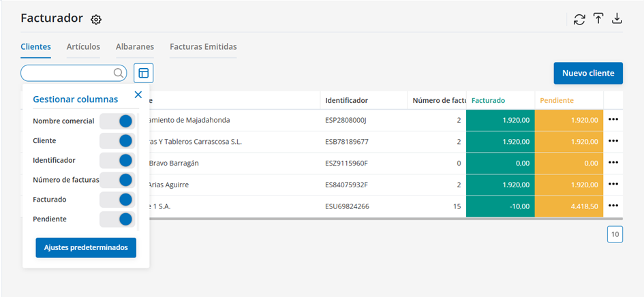
Task: Focus the client search field
Action: point(74,73)
